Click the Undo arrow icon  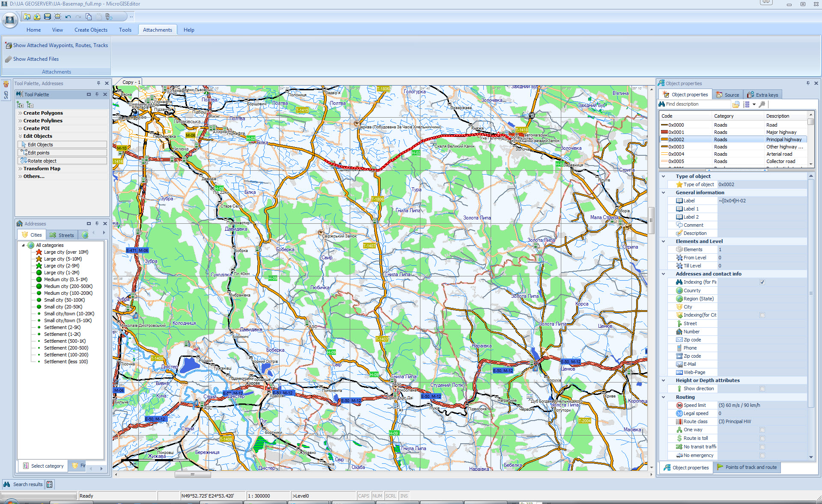click(68, 17)
